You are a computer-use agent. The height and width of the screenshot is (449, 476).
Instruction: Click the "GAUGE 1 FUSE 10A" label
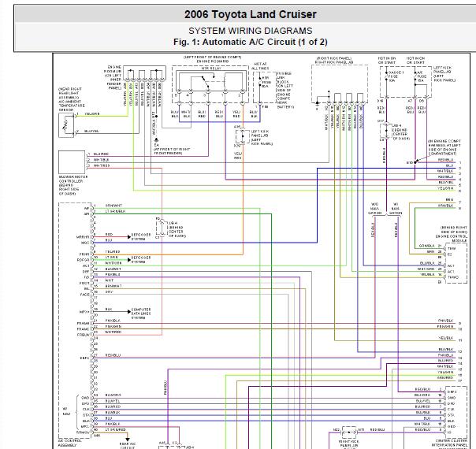coord(396,76)
